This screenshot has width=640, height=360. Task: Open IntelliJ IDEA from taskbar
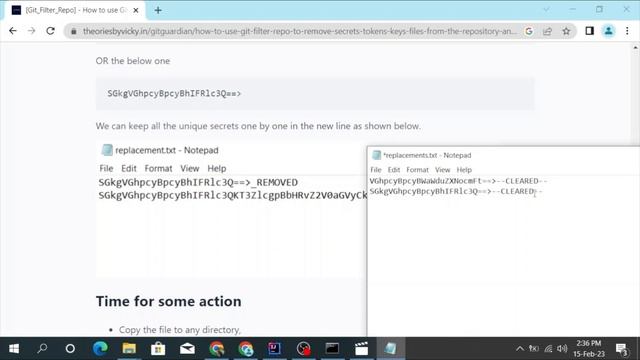tap(274, 349)
